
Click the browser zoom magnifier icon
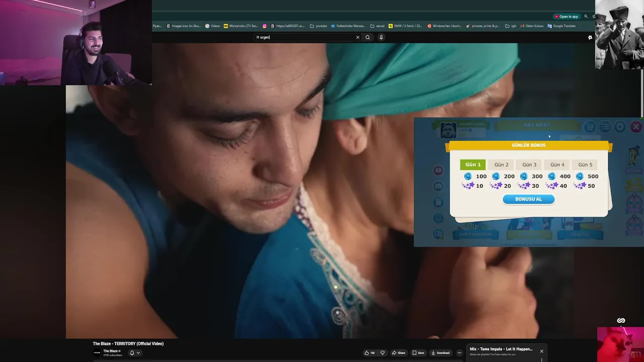[586, 17]
